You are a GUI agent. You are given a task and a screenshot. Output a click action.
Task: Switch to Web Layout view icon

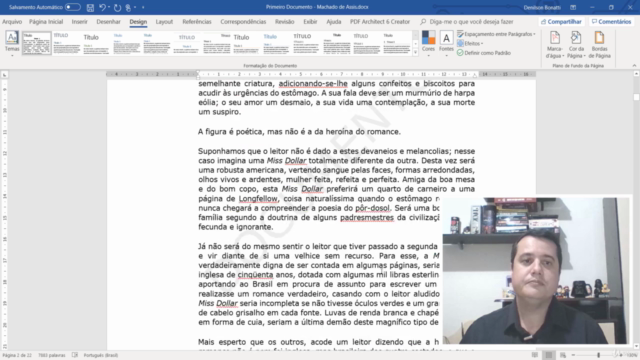click(x=563, y=355)
